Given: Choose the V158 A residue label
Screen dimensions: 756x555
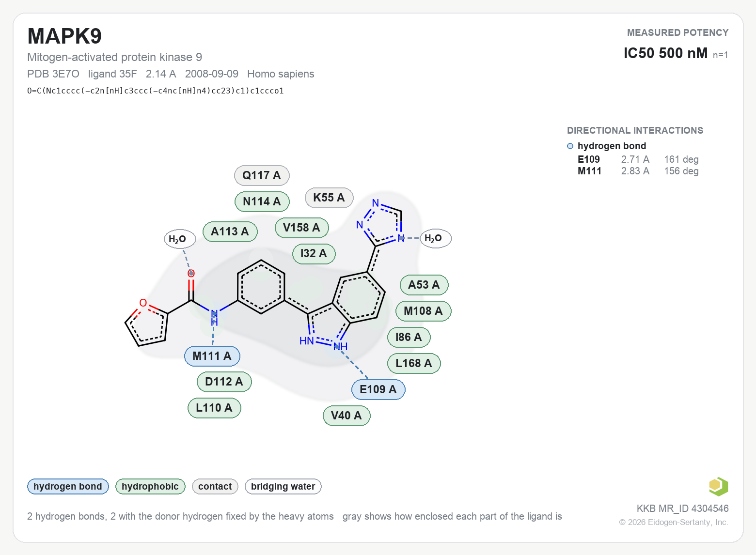Looking at the screenshot, I should [302, 228].
